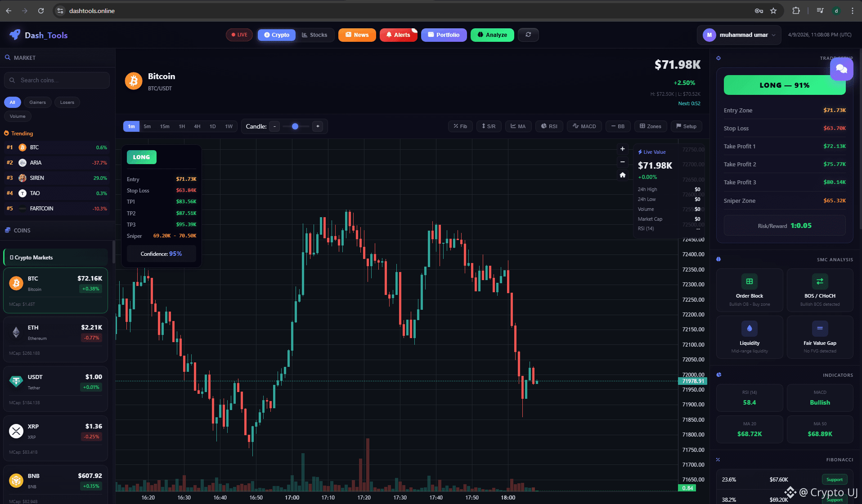Click the Ethereum coin icon in coin list
862x504 pixels.
[x=16, y=332]
